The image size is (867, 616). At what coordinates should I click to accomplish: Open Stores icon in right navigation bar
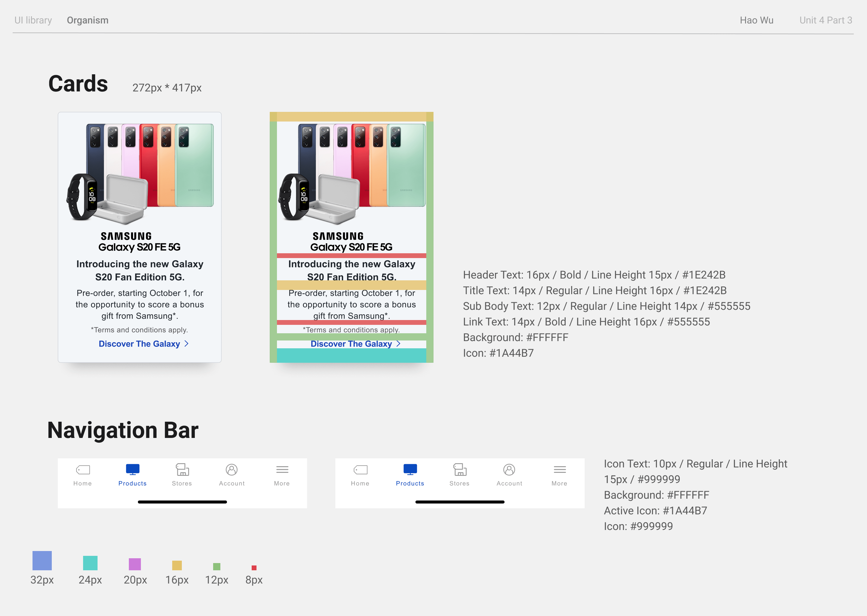(x=460, y=470)
